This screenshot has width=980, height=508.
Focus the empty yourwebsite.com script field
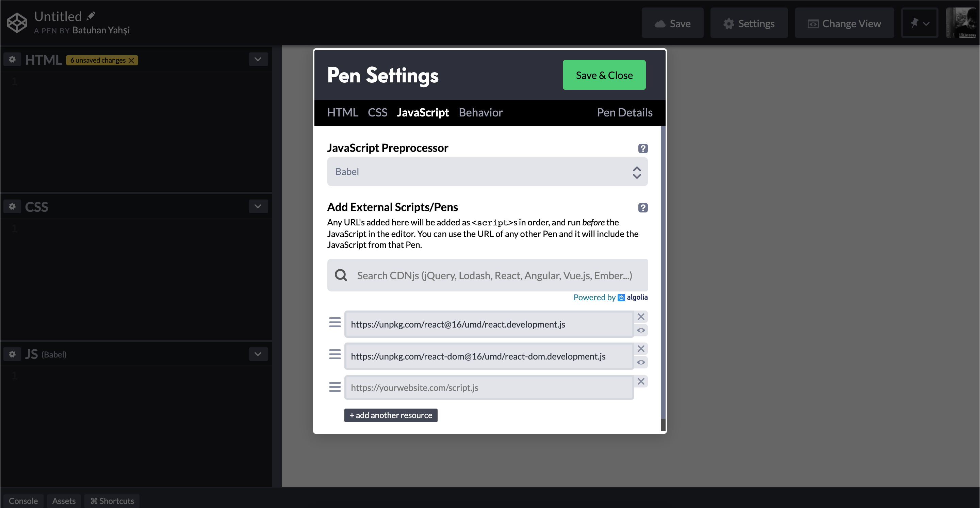tap(489, 387)
